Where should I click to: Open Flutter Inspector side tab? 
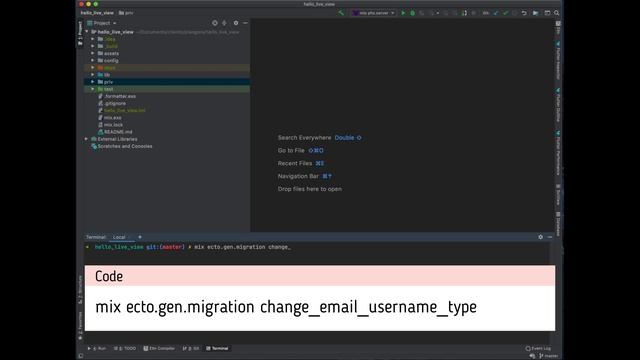[558, 60]
